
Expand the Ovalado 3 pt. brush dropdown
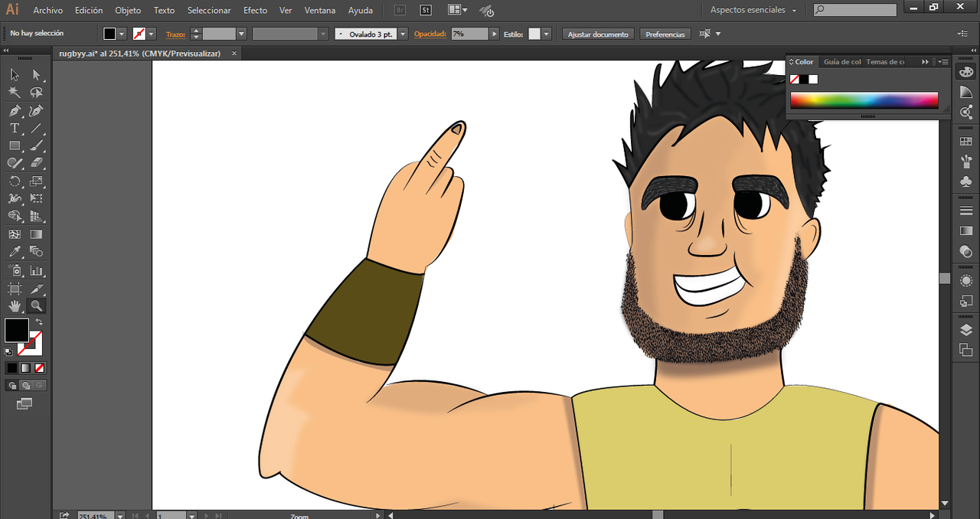coord(403,34)
